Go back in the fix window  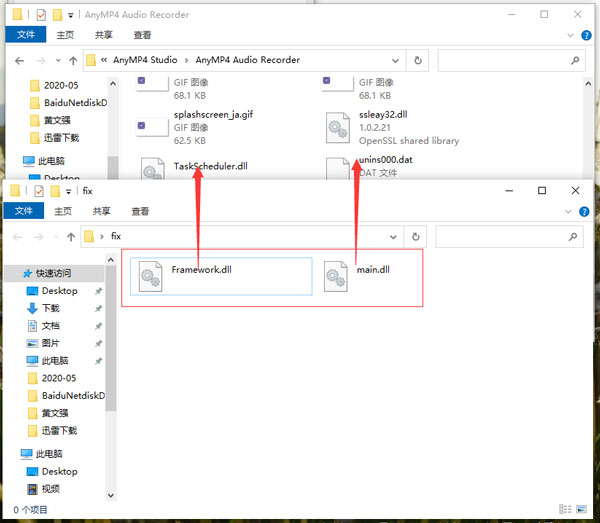pos(17,237)
